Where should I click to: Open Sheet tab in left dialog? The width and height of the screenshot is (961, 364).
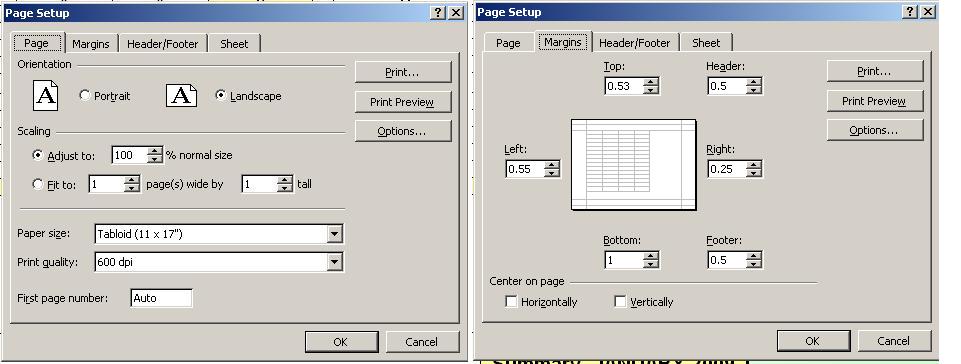(234, 44)
